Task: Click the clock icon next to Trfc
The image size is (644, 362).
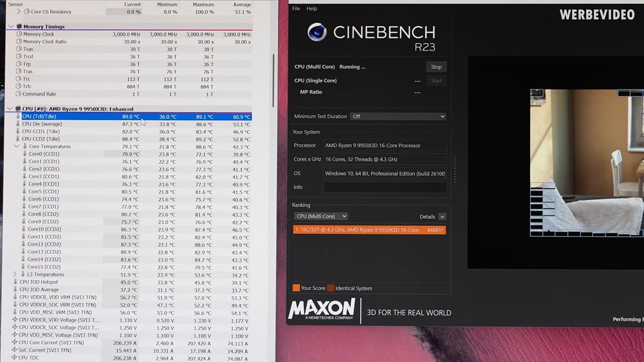Action: click(x=20, y=86)
